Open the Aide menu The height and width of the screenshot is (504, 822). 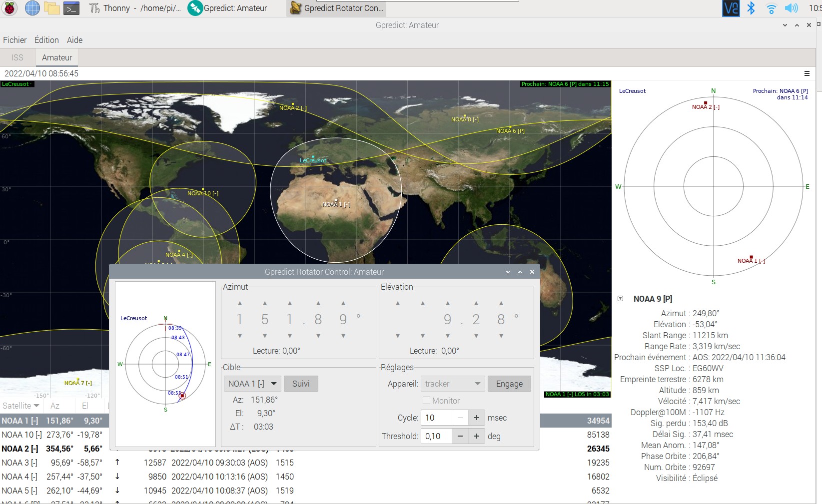pyautogui.click(x=75, y=40)
